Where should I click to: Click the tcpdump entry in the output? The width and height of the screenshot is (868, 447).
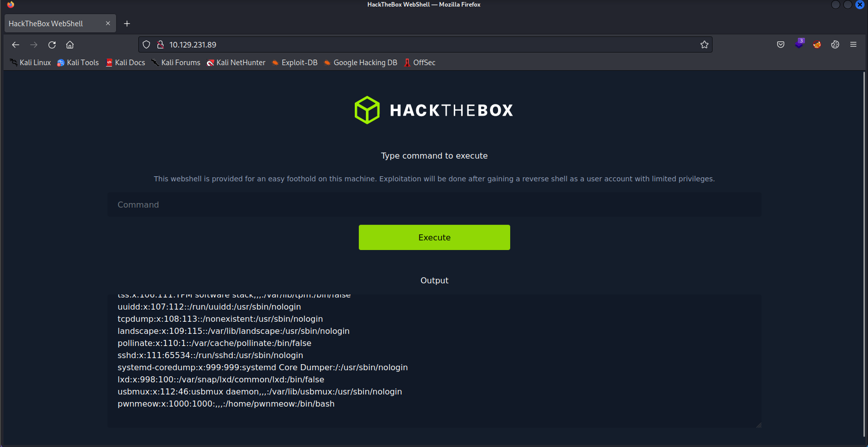[x=220, y=319]
